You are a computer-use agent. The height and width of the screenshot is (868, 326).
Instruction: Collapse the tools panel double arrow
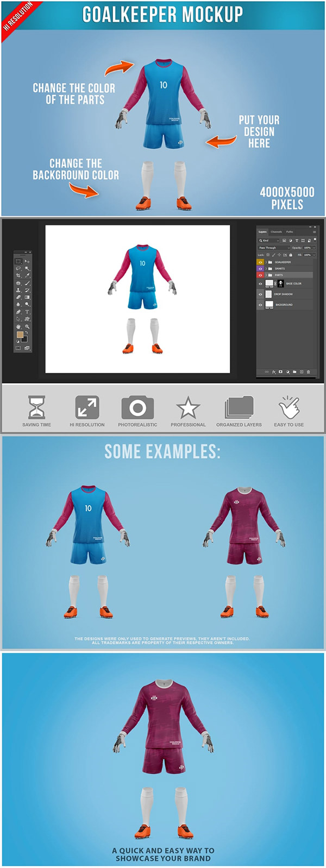tap(26, 252)
